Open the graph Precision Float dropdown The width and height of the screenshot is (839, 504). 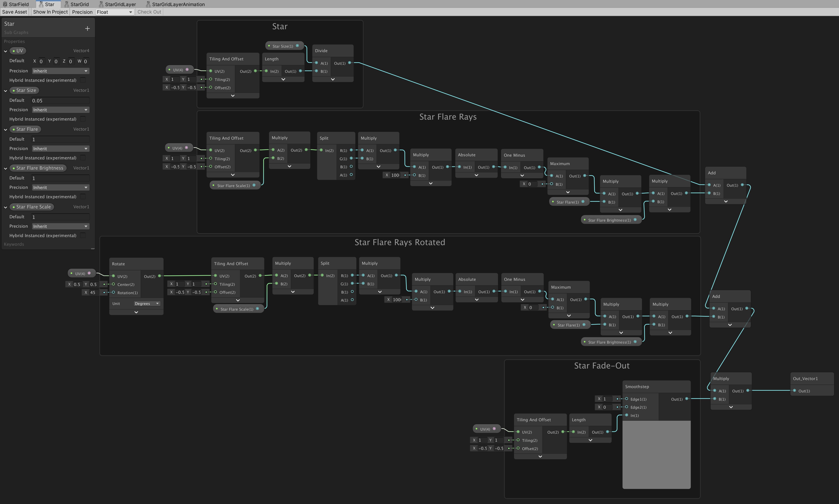tap(114, 12)
